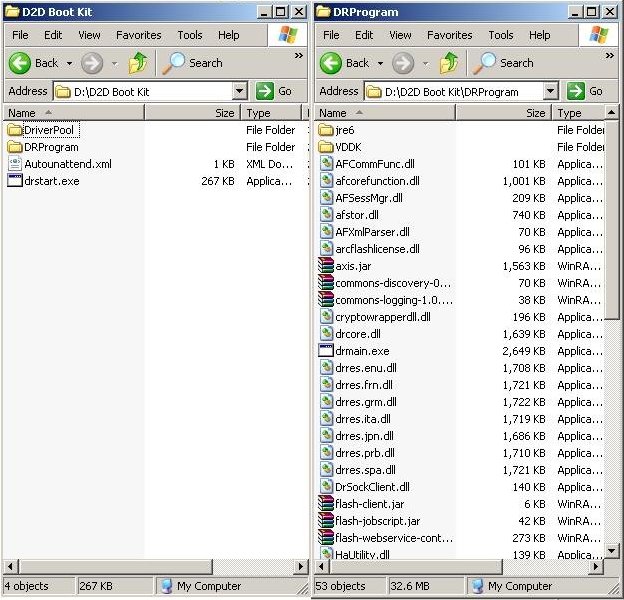Click Search magnifier in DRProgram window toolbar
Image resolution: width=624 pixels, height=600 pixels.
coord(485,63)
